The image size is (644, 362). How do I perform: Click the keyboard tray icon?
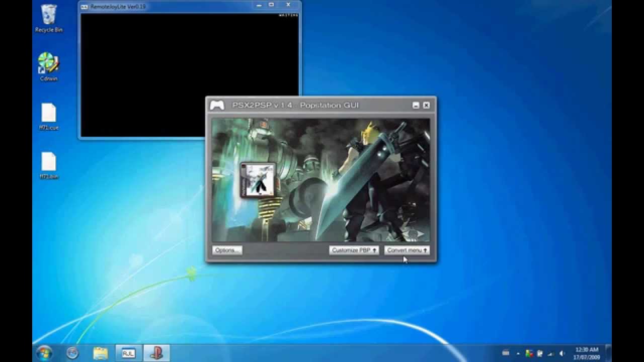point(506,353)
